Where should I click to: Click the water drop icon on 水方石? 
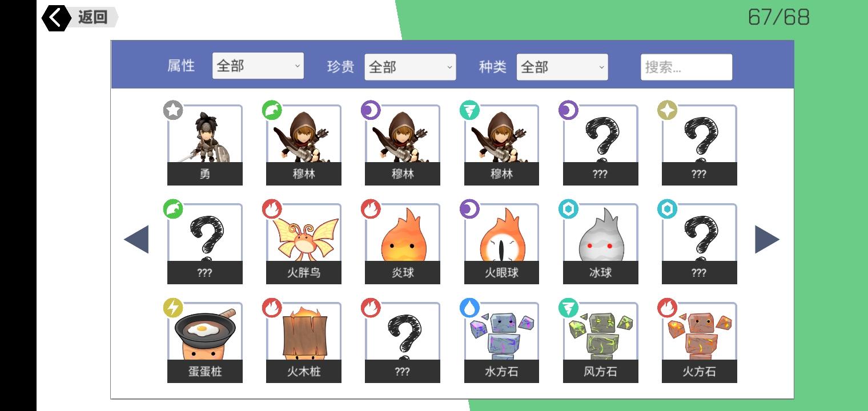[469, 308]
